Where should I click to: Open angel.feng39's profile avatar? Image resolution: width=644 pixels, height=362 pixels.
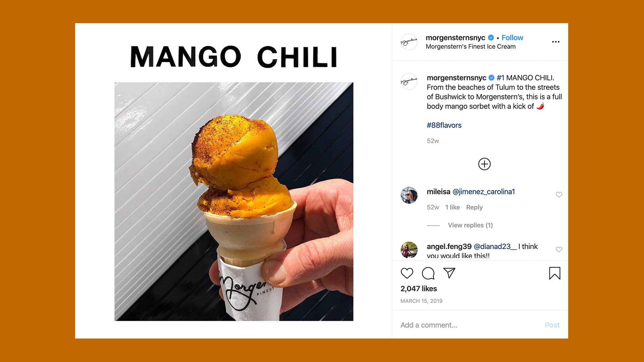[x=409, y=250]
